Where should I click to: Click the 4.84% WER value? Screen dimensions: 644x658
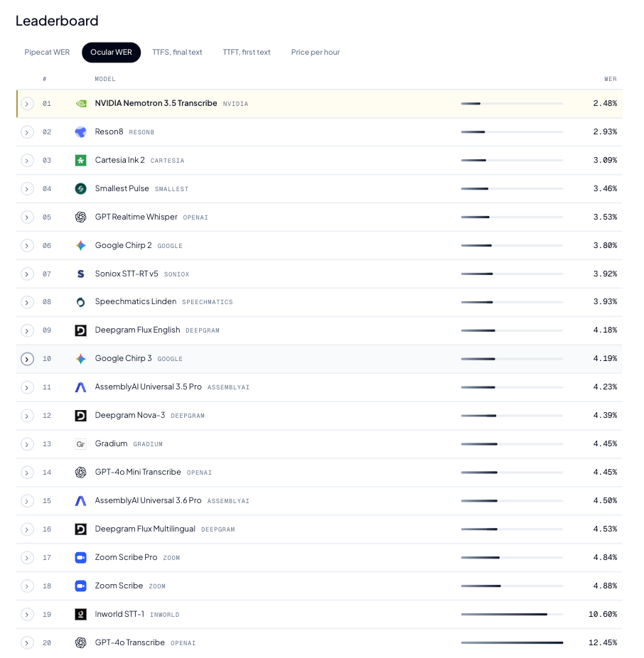605,558
